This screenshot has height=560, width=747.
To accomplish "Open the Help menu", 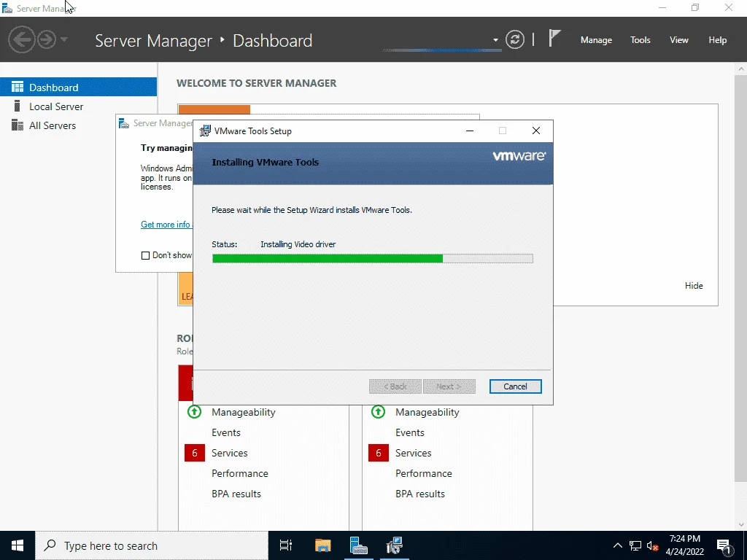I will click(717, 40).
